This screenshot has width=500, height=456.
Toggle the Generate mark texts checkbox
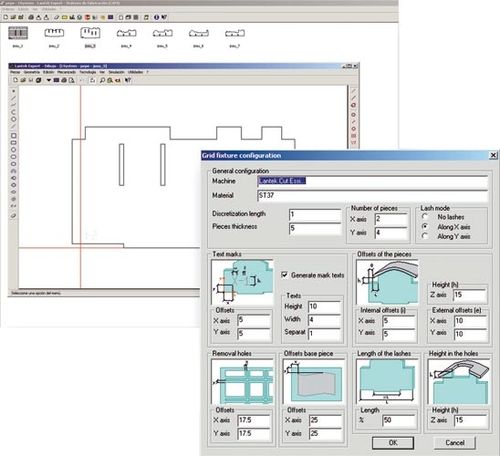tap(284, 275)
